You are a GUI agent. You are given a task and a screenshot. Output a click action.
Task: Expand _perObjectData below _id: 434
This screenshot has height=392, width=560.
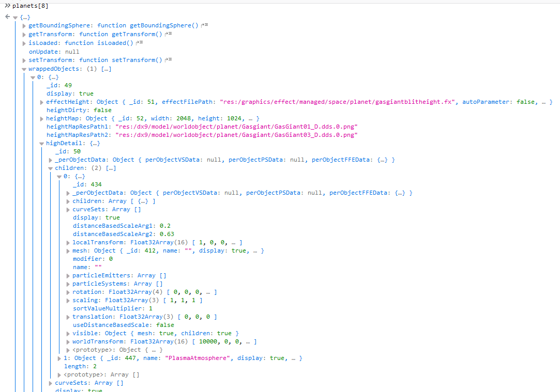68,193
